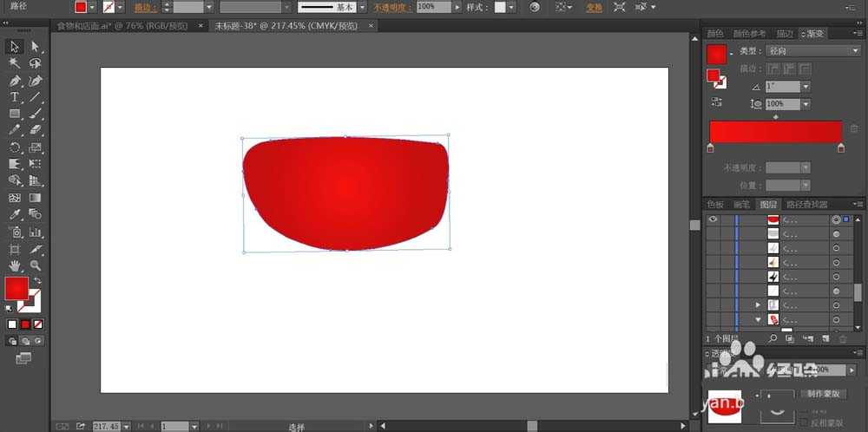Open the gradient angle dropdown

(x=806, y=87)
